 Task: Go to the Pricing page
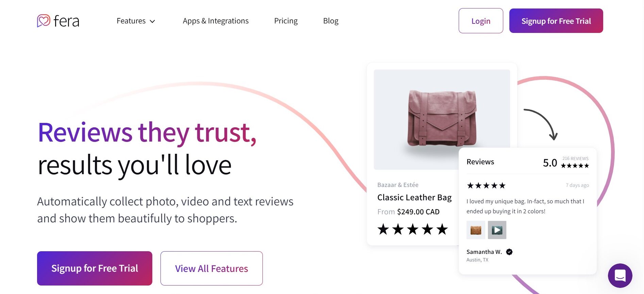click(286, 21)
